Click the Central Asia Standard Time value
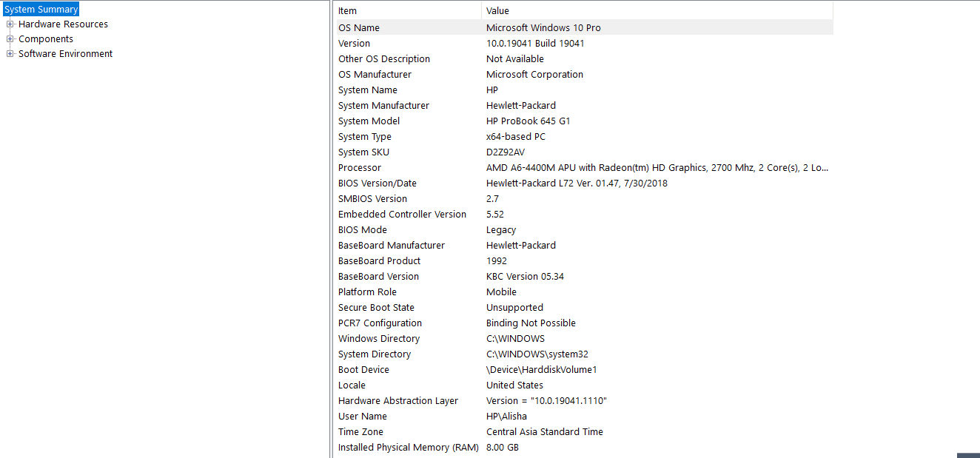 [545, 431]
